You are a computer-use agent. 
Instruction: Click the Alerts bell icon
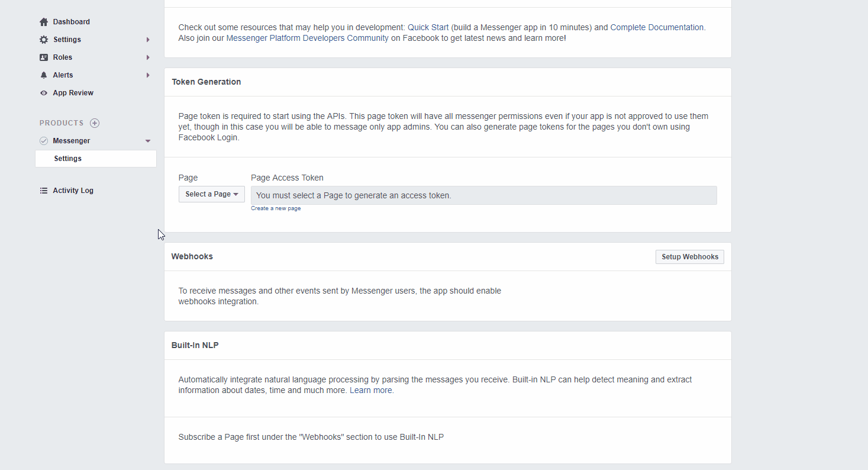click(44, 75)
